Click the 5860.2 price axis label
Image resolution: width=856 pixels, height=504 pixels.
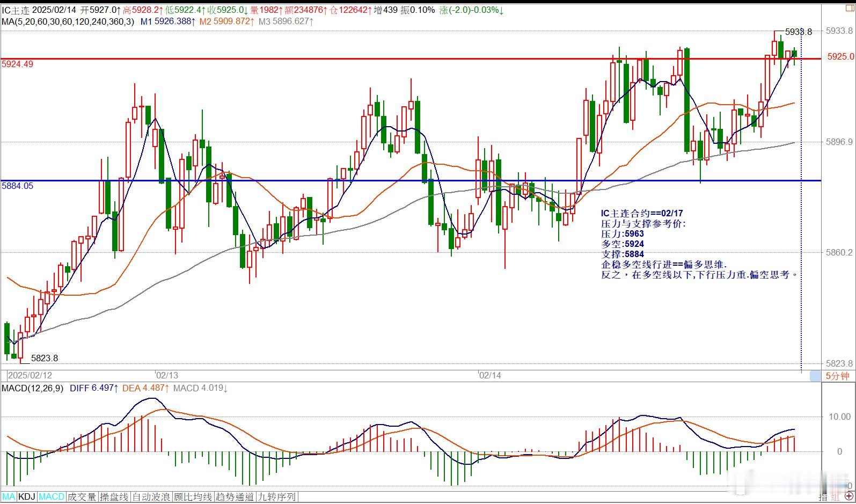coord(840,252)
